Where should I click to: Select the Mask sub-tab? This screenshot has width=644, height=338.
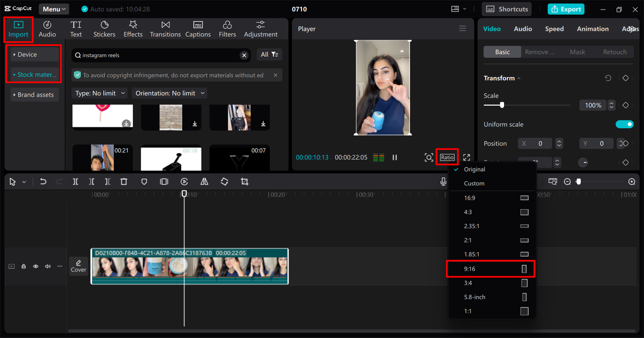coord(578,52)
